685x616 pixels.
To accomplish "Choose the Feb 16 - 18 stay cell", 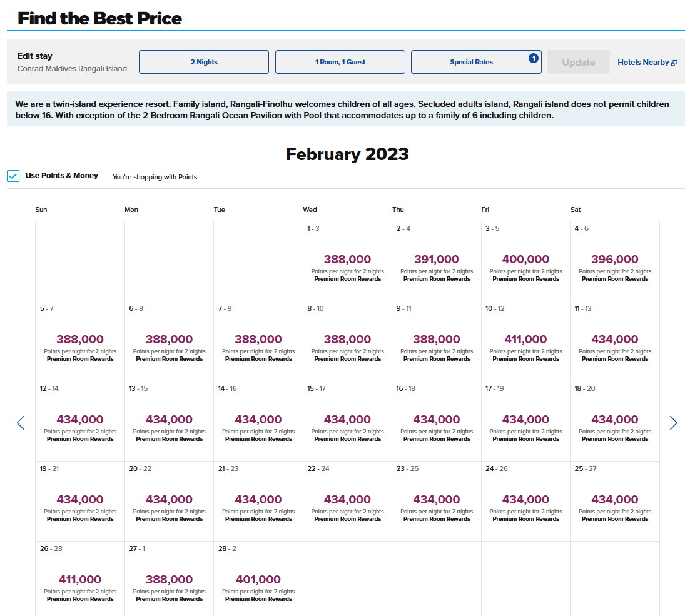I will 437,421.
